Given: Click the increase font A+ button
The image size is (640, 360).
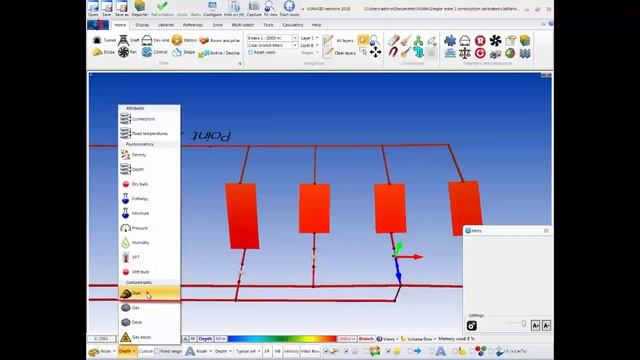Looking at the screenshot, I should click(535, 325).
